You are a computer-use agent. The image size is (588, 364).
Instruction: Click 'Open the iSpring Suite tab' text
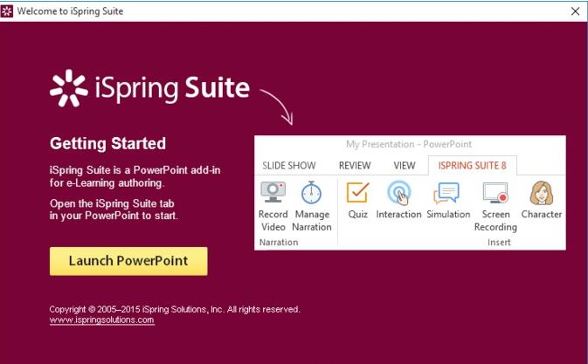(x=112, y=203)
